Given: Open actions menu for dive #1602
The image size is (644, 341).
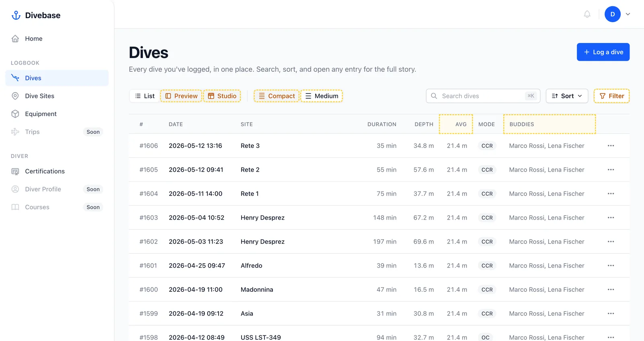Looking at the screenshot, I should pos(611,241).
